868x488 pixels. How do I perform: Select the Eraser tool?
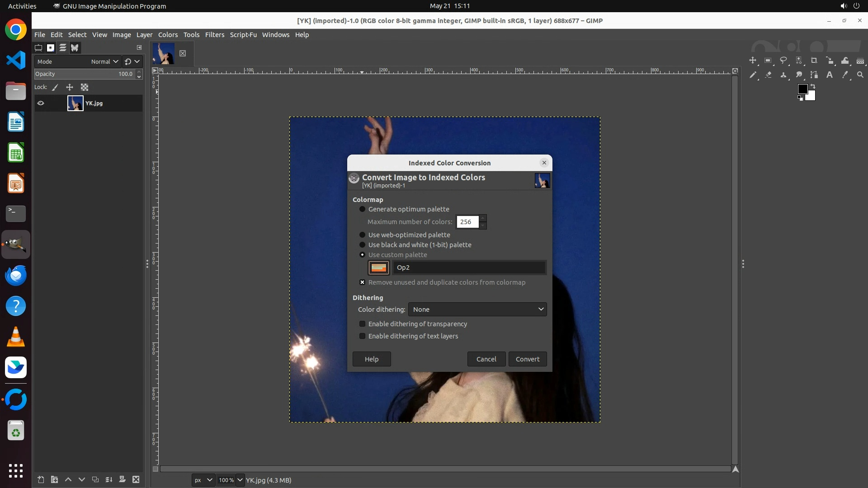pos(768,75)
